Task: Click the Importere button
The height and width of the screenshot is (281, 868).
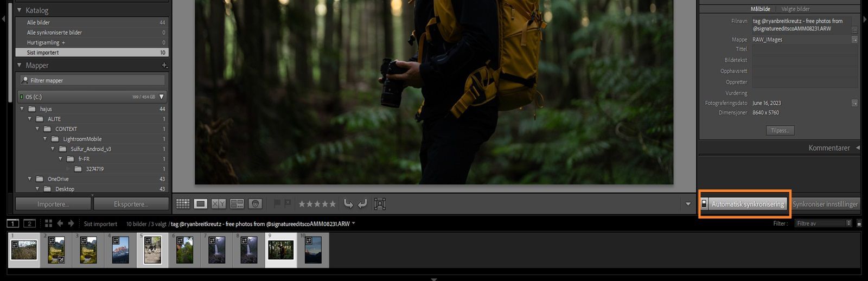Action: [x=53, y=204]
